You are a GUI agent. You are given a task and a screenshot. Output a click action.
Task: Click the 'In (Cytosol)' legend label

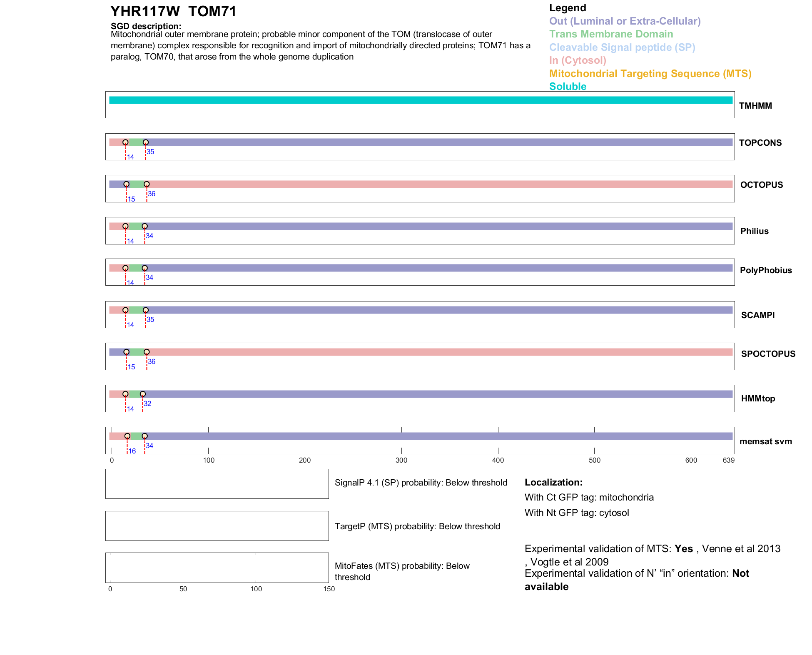578,60
